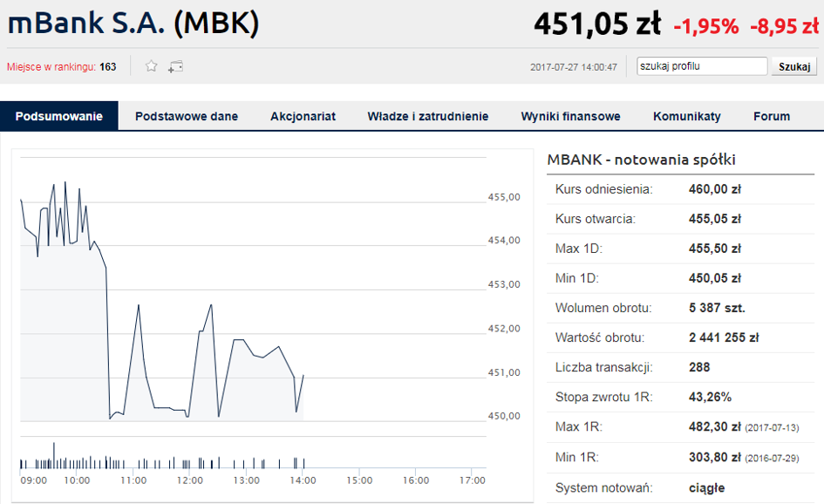Go to Władze i zatrudnienie tab

tap(428, 116)
